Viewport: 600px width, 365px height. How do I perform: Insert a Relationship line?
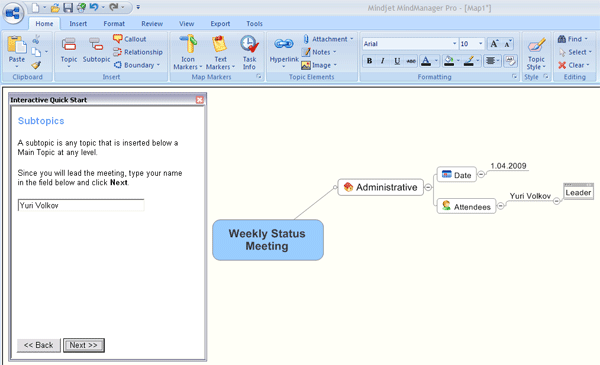click(x=138, y=52)
